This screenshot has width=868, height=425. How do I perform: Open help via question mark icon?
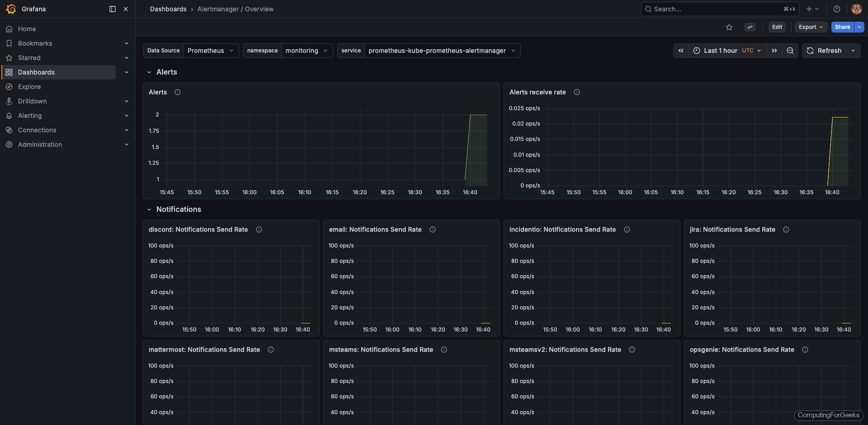coord(836,9)
